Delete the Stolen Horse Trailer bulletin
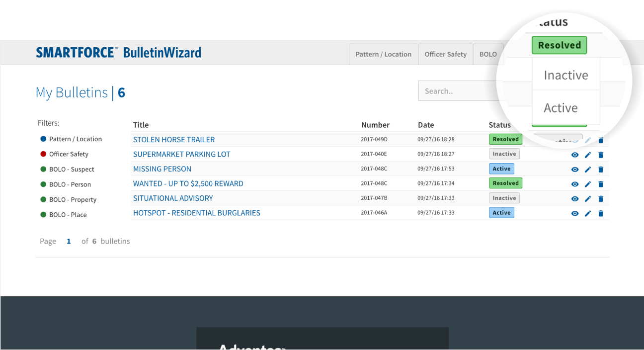The height and width of the screenshot is (350, 644). click(x=601, y=141)
